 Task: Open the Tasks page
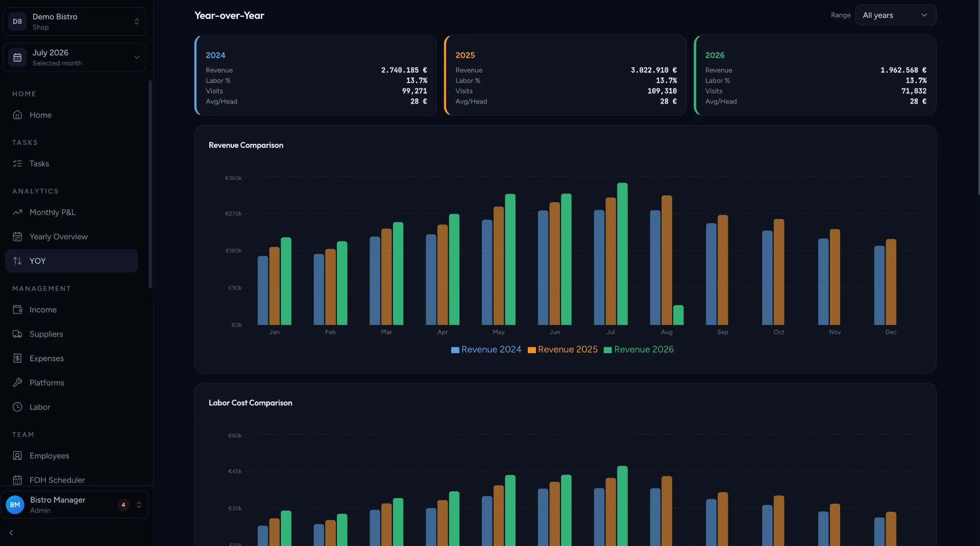click(71, 163)
